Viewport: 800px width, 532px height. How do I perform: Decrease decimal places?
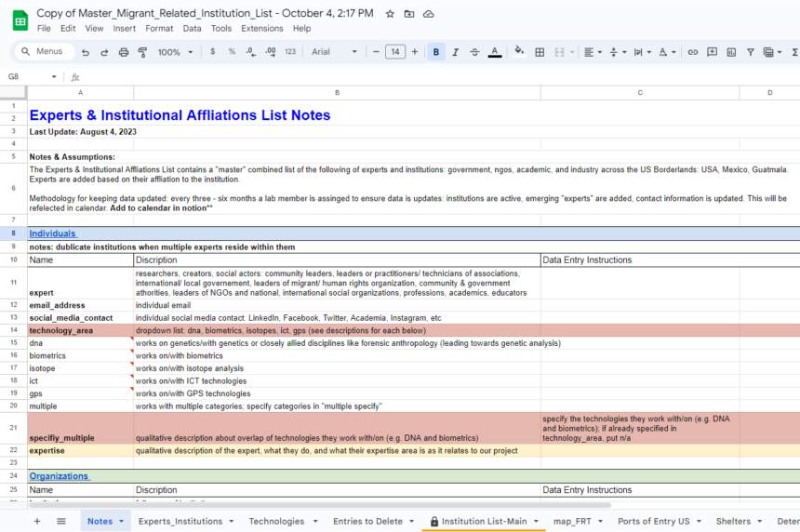click(250, 51)
